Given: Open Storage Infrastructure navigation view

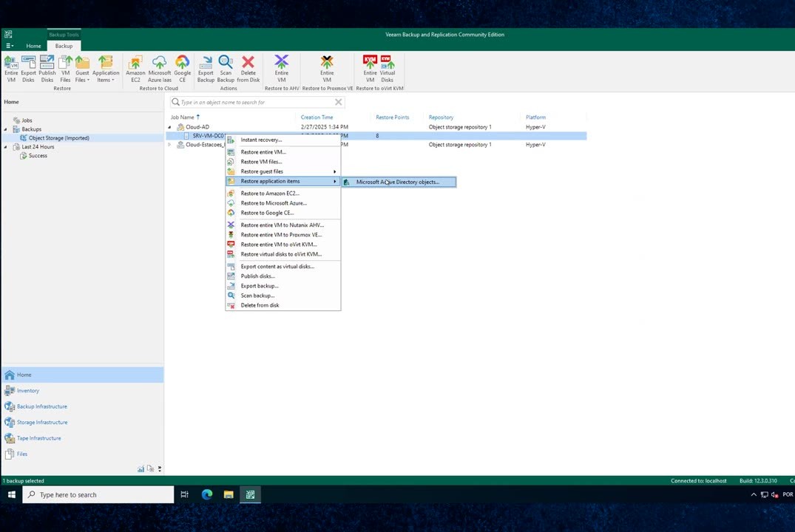Looking at the screenshot, I should (82, 422).
